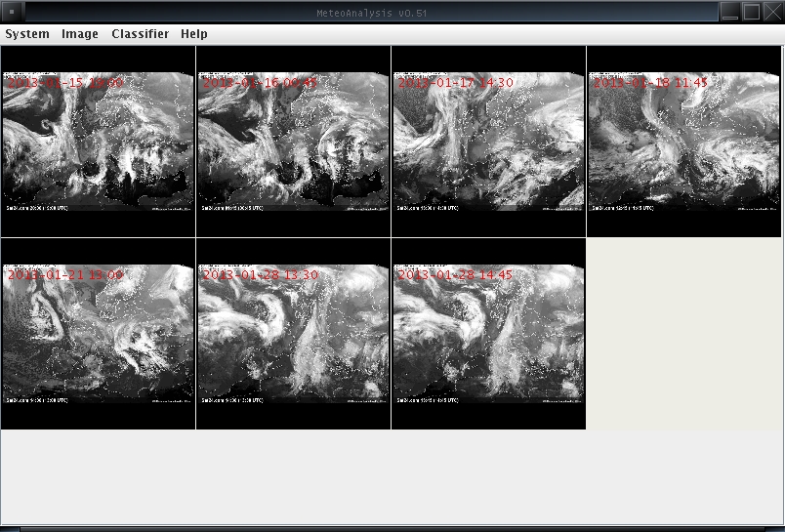Minimize the MeteoAnalysis window
Image resolution: width=785 pixels, height=532 pixels.
pyautogui.click(x=730, y=12)
